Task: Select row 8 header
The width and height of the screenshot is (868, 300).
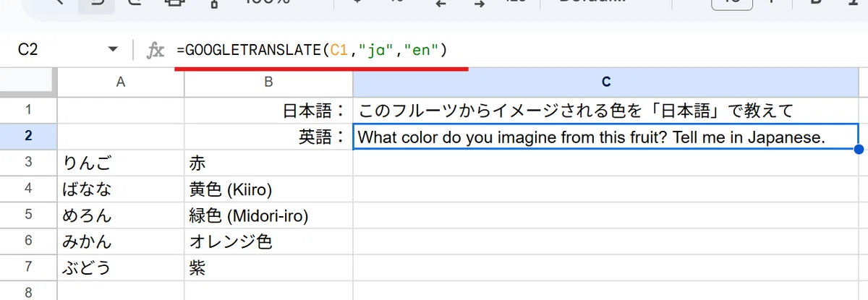Action: point(29,292)
